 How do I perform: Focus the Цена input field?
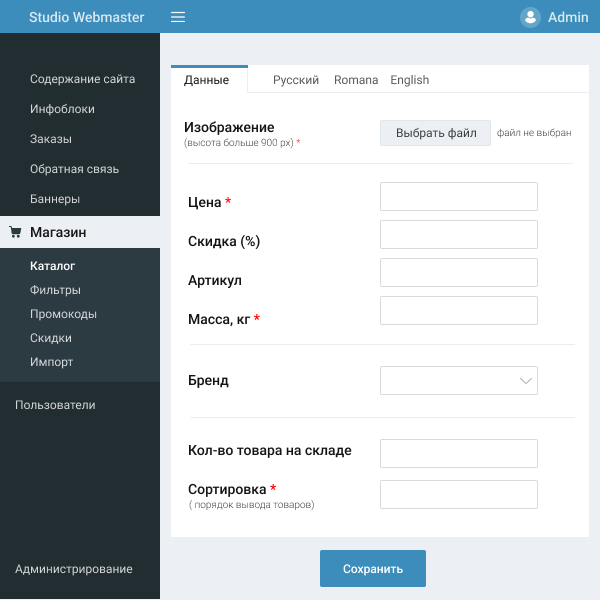tap(459, 196)
